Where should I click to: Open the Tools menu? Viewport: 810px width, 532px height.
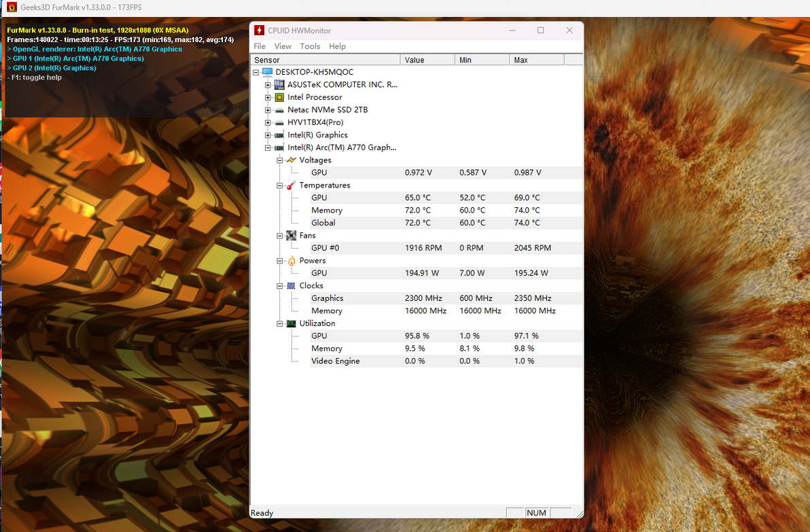pos(310,46)
